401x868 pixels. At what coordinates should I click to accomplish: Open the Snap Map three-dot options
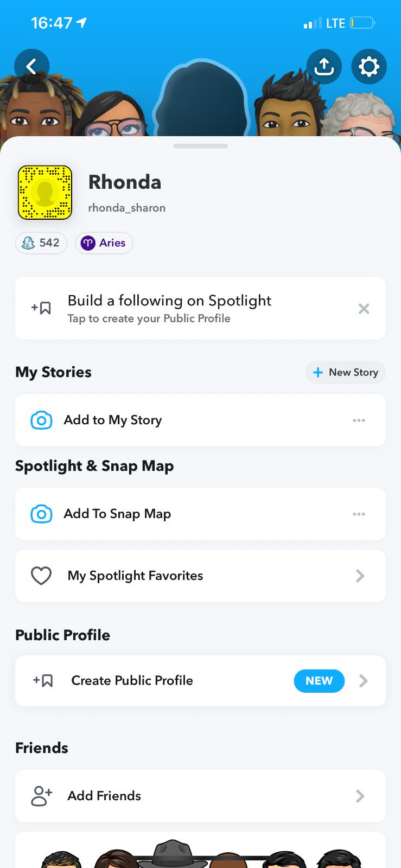[359, 514]
